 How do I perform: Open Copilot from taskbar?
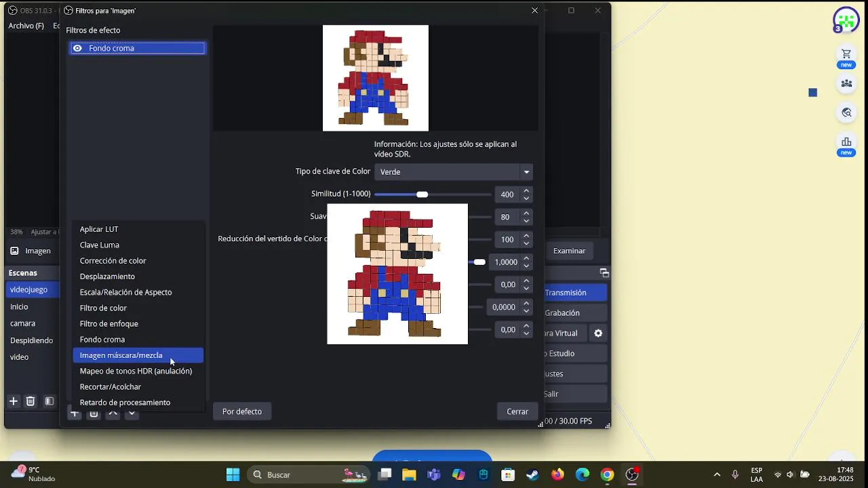(458, 474)
